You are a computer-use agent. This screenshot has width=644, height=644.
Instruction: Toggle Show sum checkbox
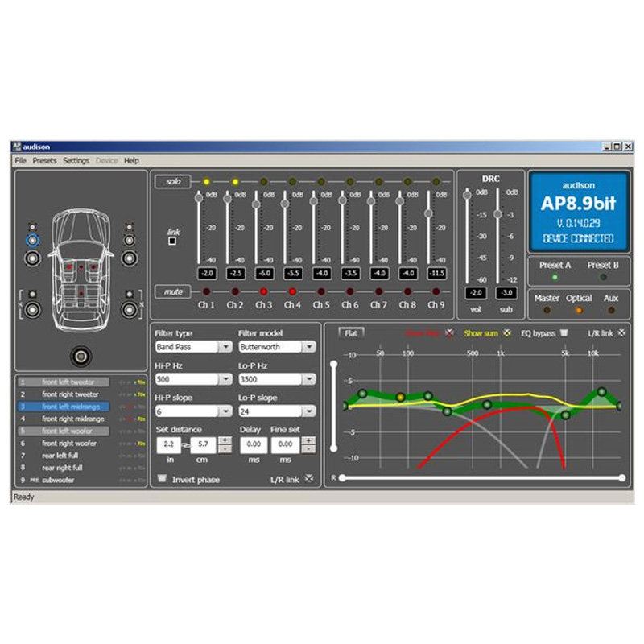[507, 333]
